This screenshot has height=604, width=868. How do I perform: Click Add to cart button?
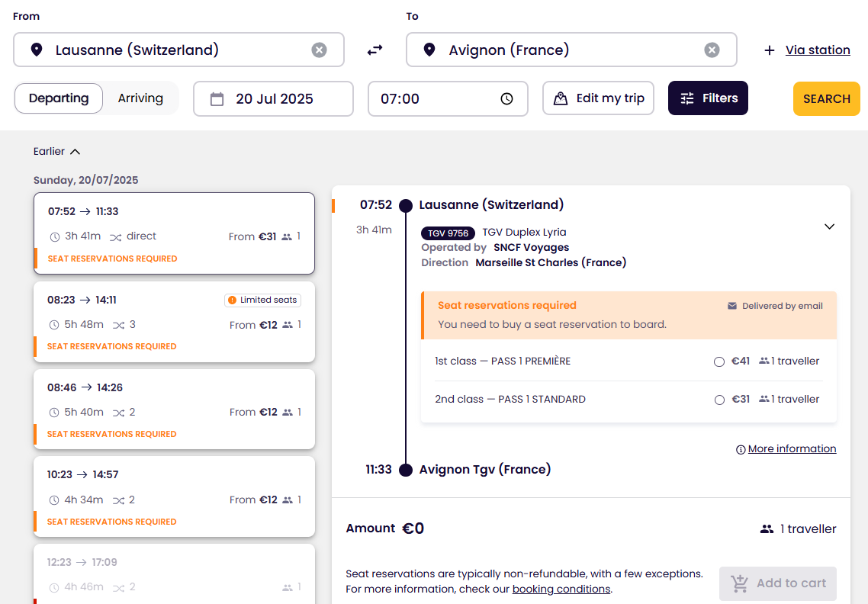click(x=778, y=583)
